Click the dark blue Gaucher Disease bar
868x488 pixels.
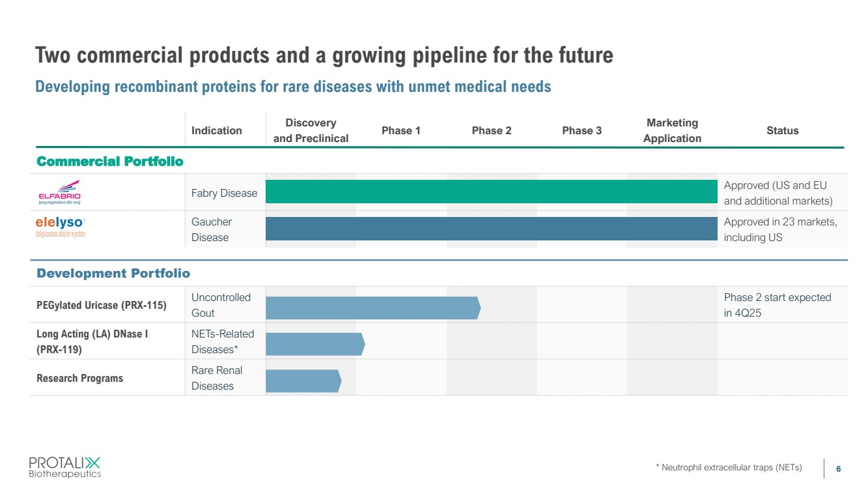click(x=491, y=229)
